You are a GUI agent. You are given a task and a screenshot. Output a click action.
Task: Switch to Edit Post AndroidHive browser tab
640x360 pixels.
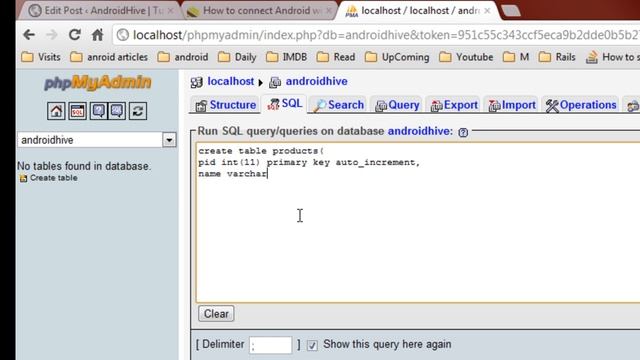point(100,11)
